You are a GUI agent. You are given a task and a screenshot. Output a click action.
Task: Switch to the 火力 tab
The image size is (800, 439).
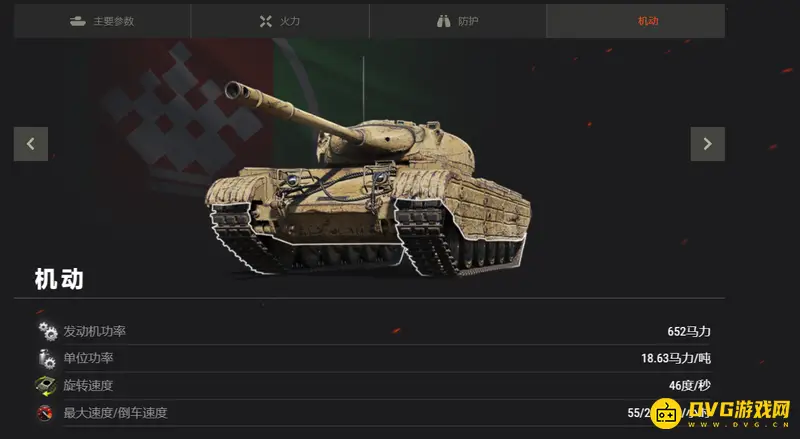280,21
